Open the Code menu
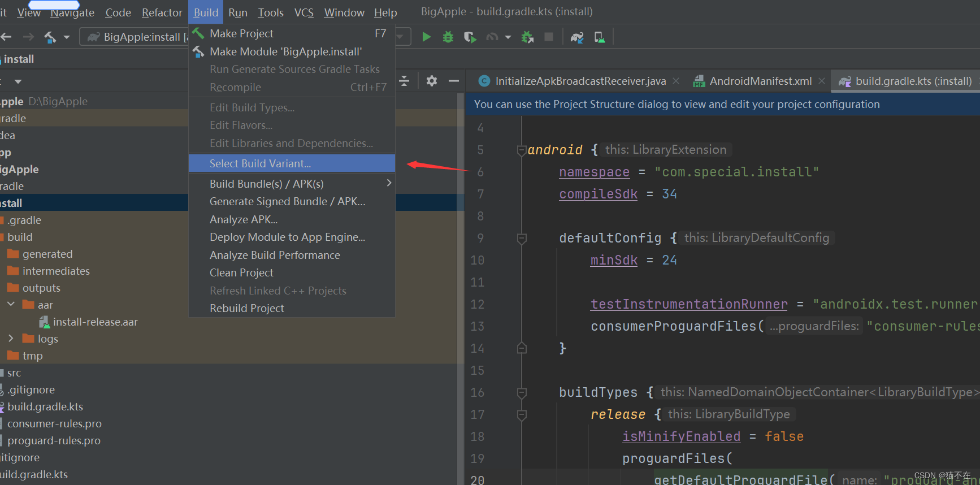 click(118, 12)
